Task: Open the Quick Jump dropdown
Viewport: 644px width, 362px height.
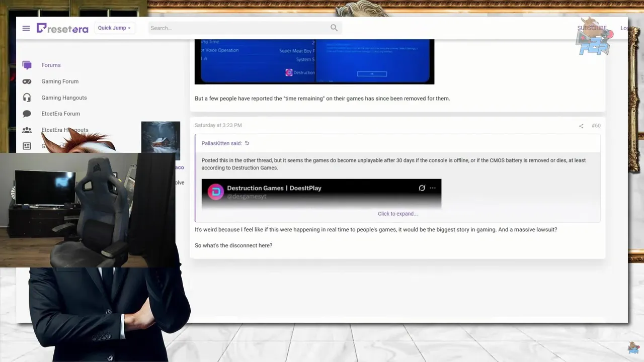Action: click(114, 28)
